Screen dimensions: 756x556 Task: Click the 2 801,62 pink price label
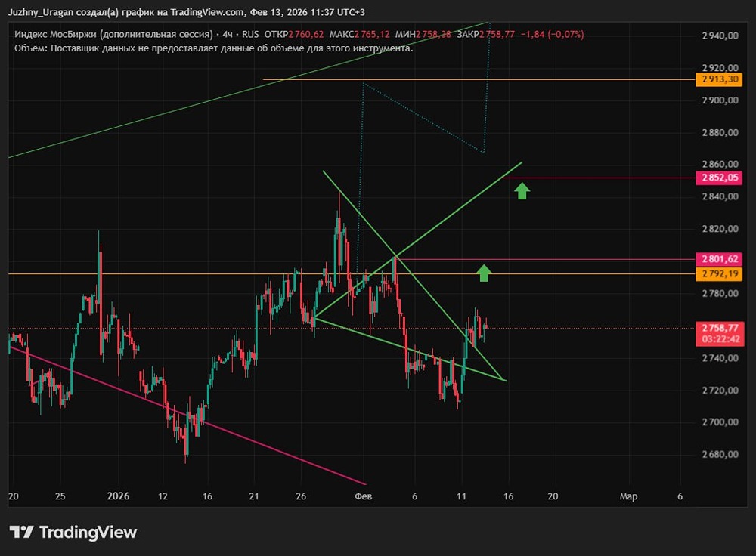pos(719,259)
